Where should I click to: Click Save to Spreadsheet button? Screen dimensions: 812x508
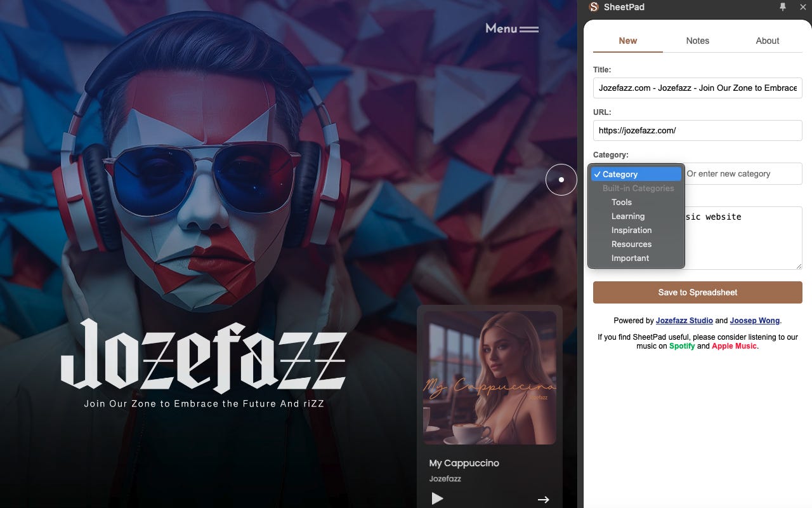pyautogui.click(x=698, y=292)
